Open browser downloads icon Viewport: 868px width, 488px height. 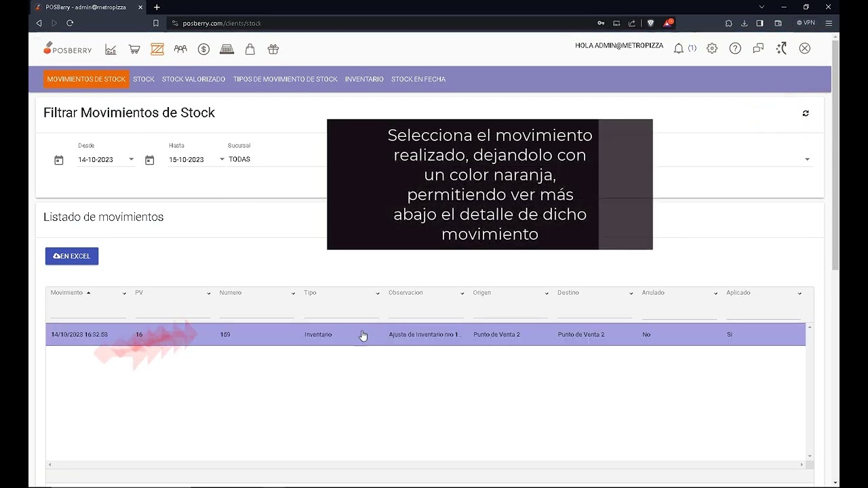point(745,23)
